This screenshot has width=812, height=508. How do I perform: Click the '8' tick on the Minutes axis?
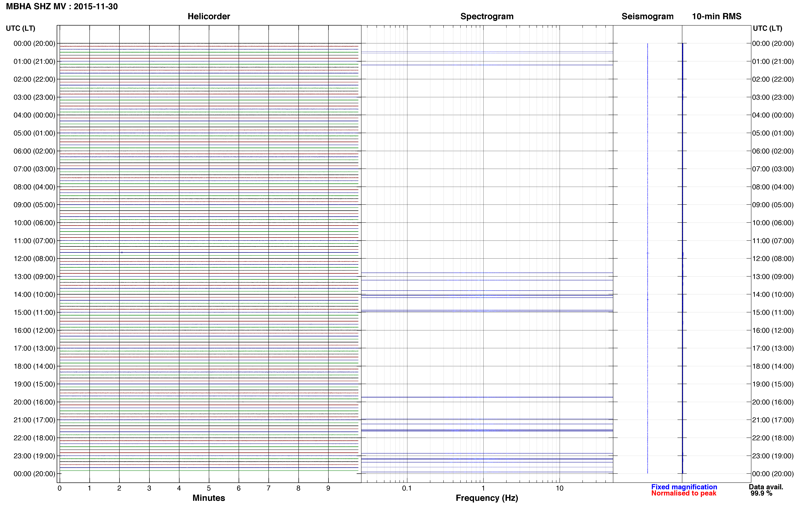point(298,488)
